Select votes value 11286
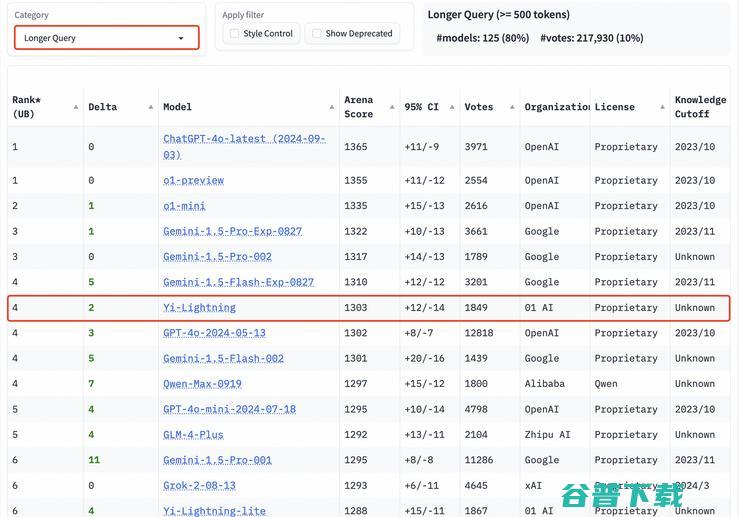The height and width of the screenshot is (517, 740). pyautogui.click(x=479, y=460)
